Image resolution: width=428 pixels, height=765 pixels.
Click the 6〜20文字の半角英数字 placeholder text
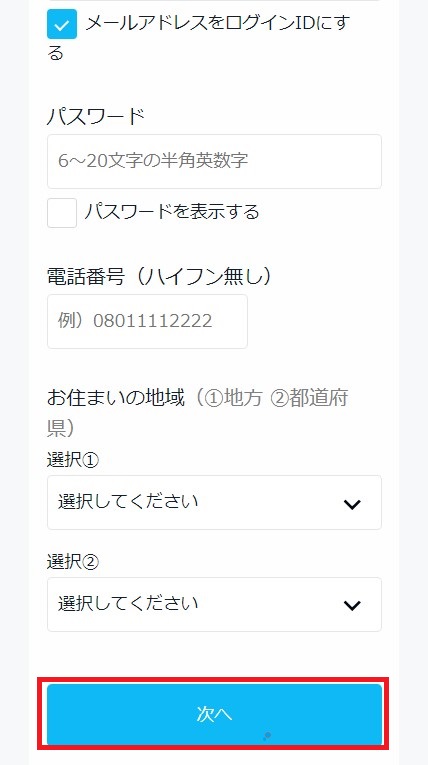coord(153,161)
